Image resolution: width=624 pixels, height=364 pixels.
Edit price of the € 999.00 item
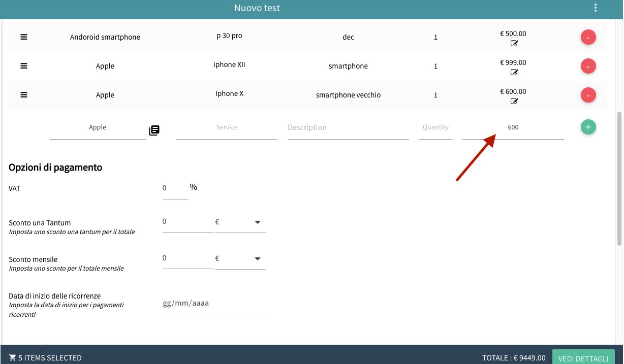(x=514, y=73)
